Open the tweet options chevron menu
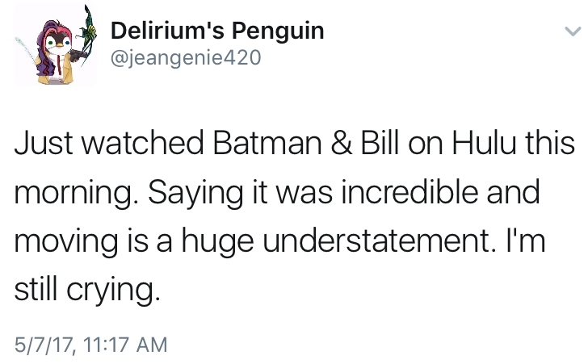The width and height of the screenshot is (588, 364). click(571, 32)
